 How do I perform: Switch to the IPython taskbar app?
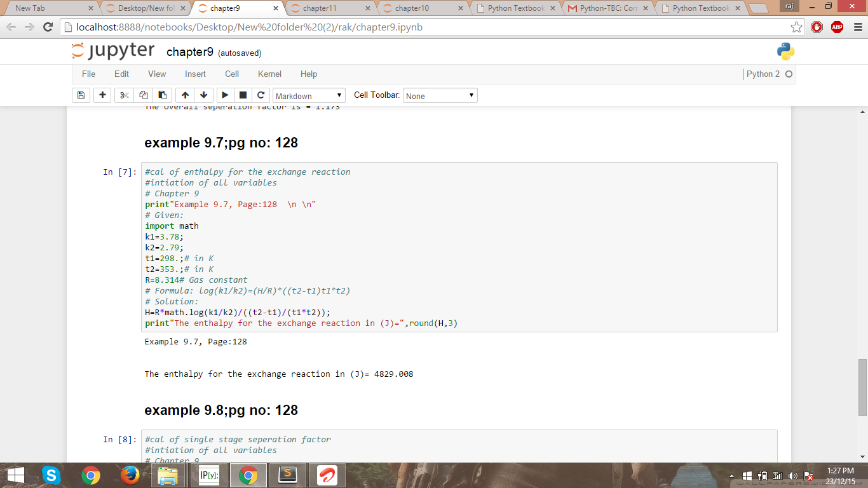click(208, 475)
